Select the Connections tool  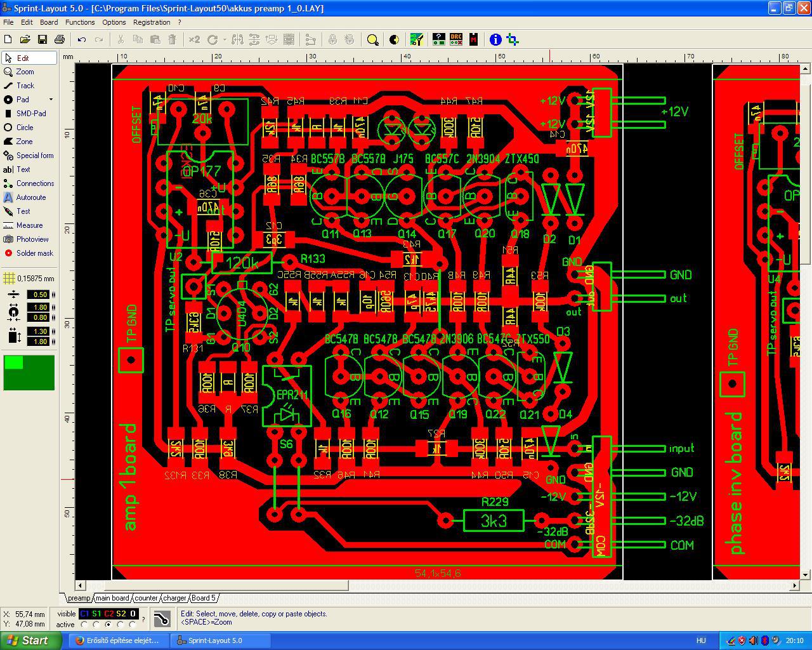pos(29,183)
